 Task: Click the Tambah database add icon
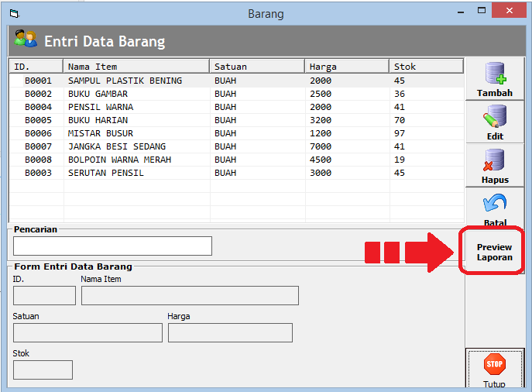click(x=496, y=73)
